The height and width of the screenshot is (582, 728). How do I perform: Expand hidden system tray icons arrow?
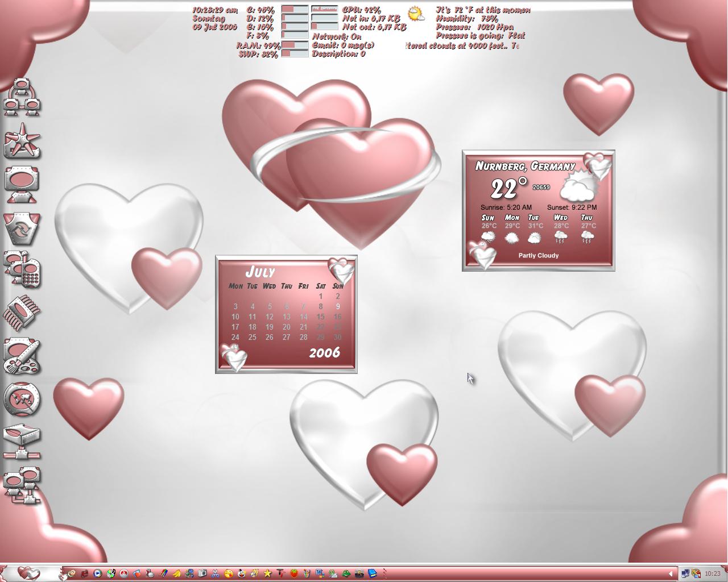[671, 574]
